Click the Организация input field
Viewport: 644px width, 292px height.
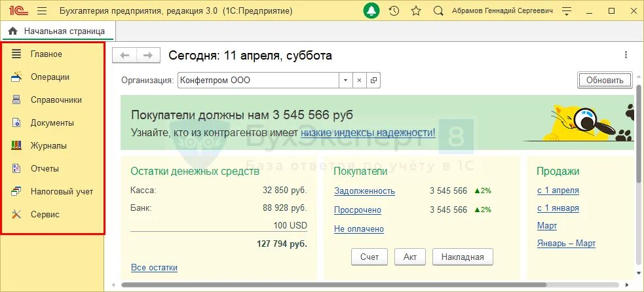(x=258, y=81)
